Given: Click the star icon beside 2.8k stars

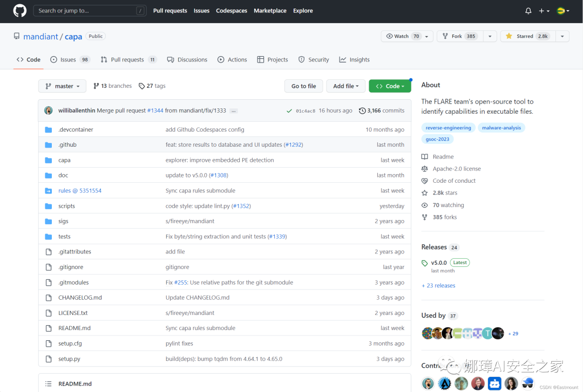Looking at the screenshot, I should (x=425, y=193).
